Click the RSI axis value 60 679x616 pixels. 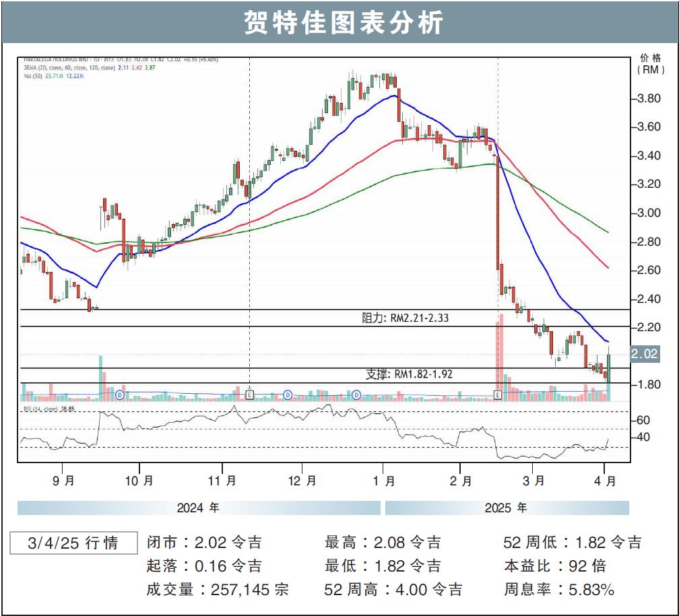pyautogui.click(x=643, y=420)
